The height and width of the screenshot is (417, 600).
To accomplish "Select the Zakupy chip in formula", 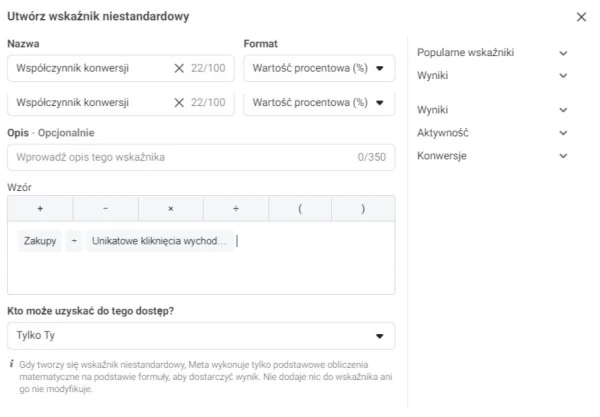I will coord(40,241).
